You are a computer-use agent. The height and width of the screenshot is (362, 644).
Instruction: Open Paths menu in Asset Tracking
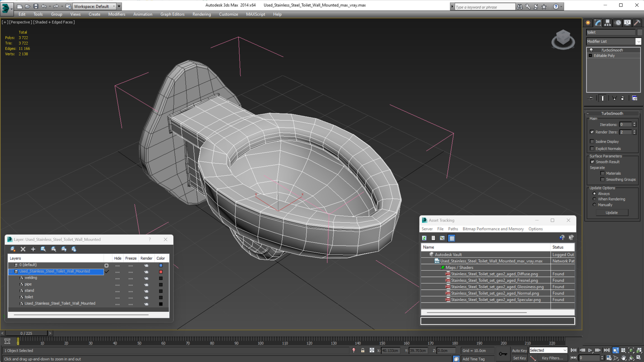tap(453, 229)
